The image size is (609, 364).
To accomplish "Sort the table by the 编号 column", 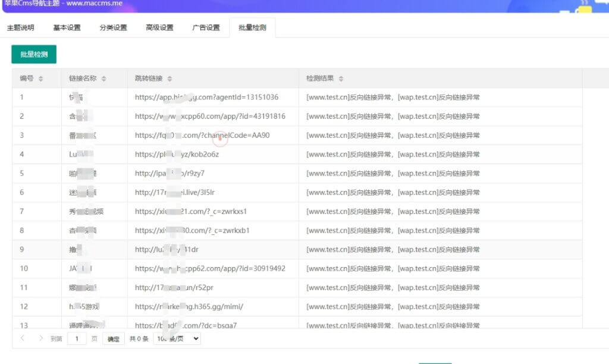I will click(x=40, y=78).
